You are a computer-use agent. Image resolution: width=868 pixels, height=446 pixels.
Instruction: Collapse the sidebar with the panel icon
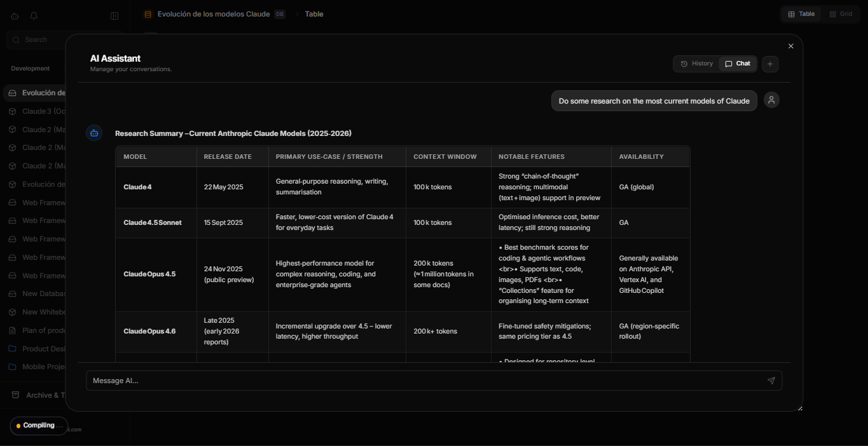pos(114,16)
